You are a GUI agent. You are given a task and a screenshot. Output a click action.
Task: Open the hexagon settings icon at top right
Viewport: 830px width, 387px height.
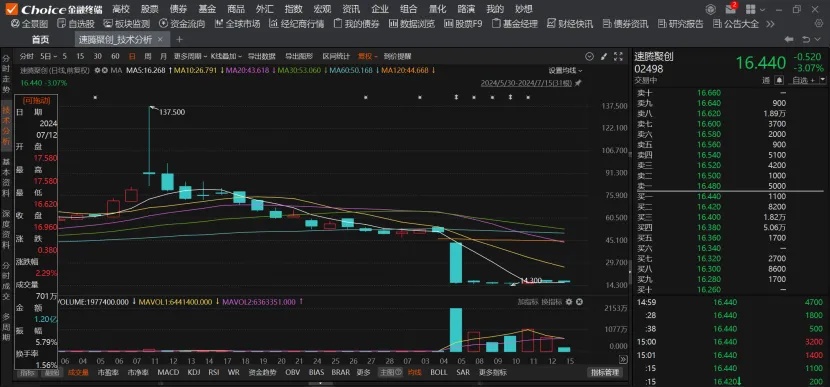(710, 10)
